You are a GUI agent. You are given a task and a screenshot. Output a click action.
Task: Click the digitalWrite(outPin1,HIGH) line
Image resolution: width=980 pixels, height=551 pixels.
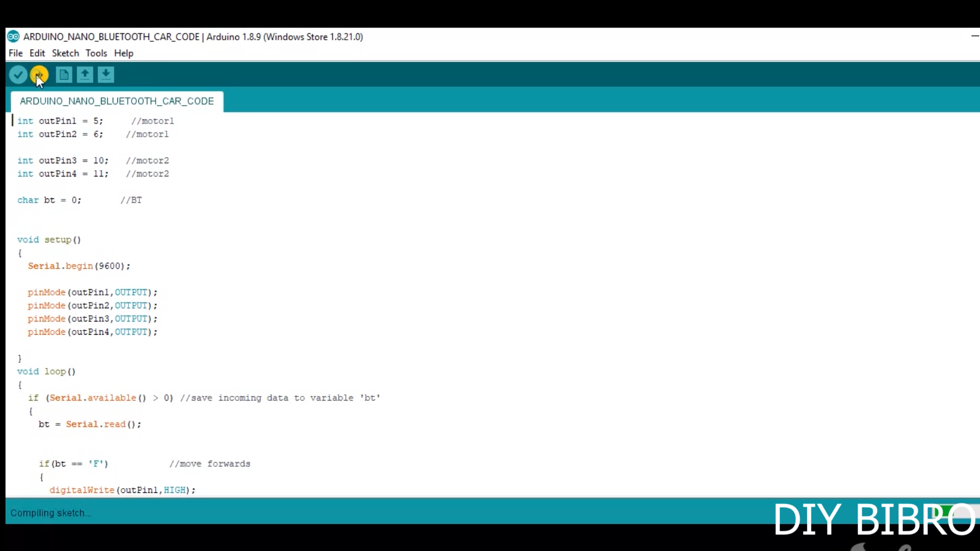click(x=122, y=490)
